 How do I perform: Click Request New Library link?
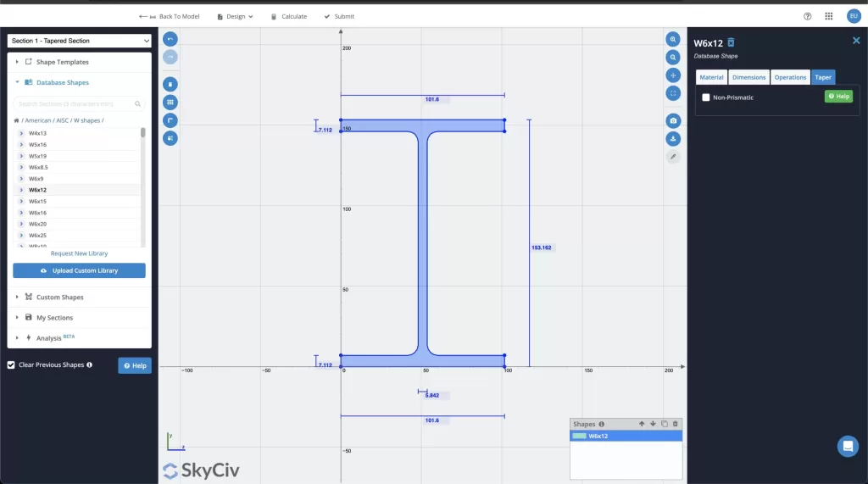[79, 253]
